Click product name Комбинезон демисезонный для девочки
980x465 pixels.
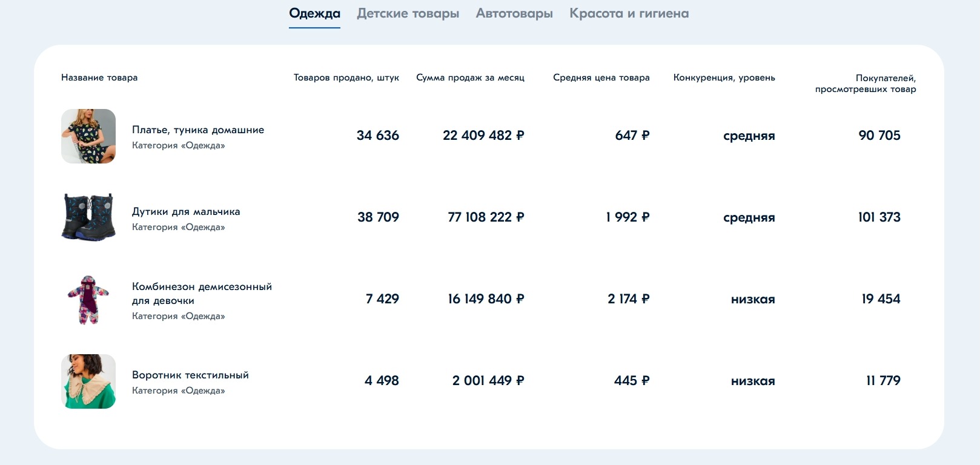(202, 294)
